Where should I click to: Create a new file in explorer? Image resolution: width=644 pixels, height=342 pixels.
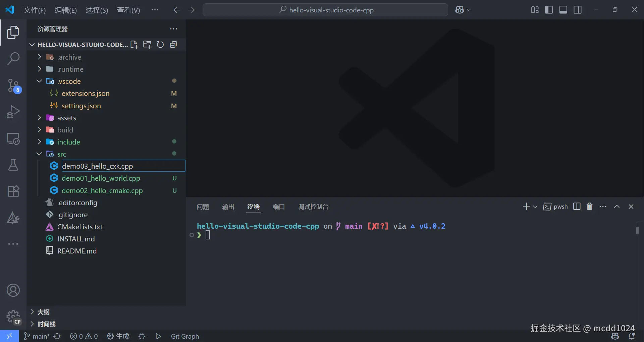[134, 45]
